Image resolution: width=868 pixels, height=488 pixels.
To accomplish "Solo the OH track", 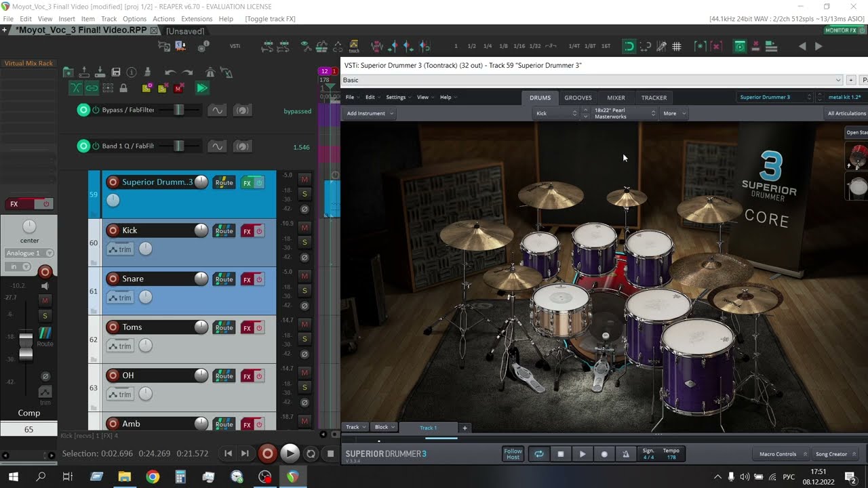I will (x=304, y=387).
